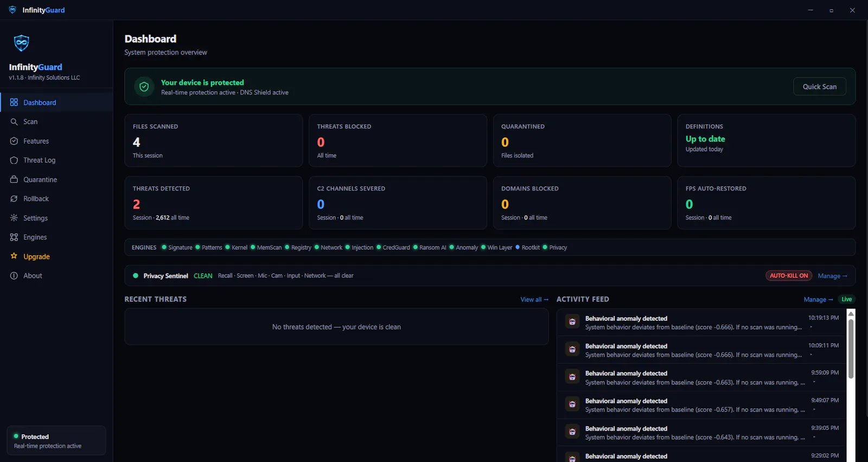Viewport: 868px width, 462px height.
Task: Open the Features section
Action: coord(56,141)
